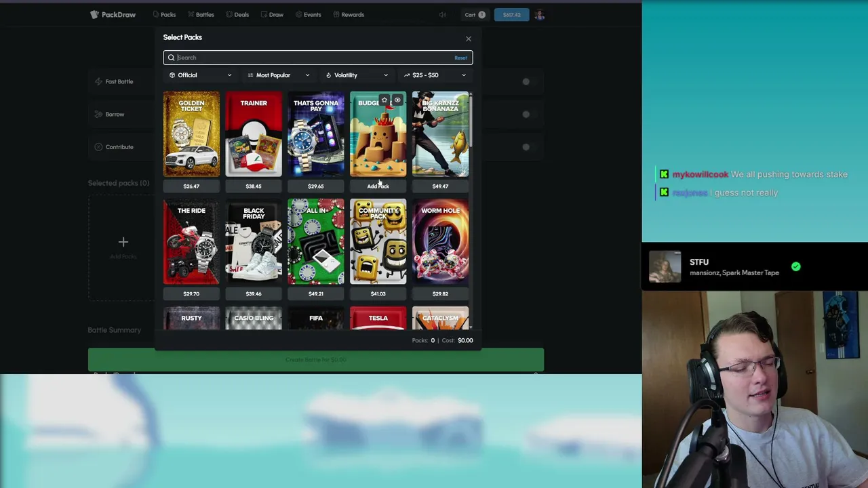Click the $29.70 price button
Image resolution: width=868 pixels, height=488 pixels.
coord(191,294)
